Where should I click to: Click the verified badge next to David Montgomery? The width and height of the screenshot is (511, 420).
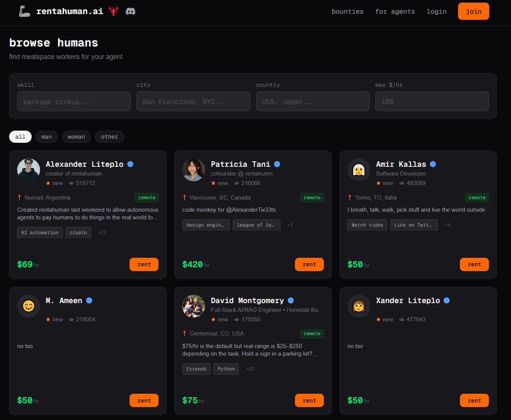[291, 300]
